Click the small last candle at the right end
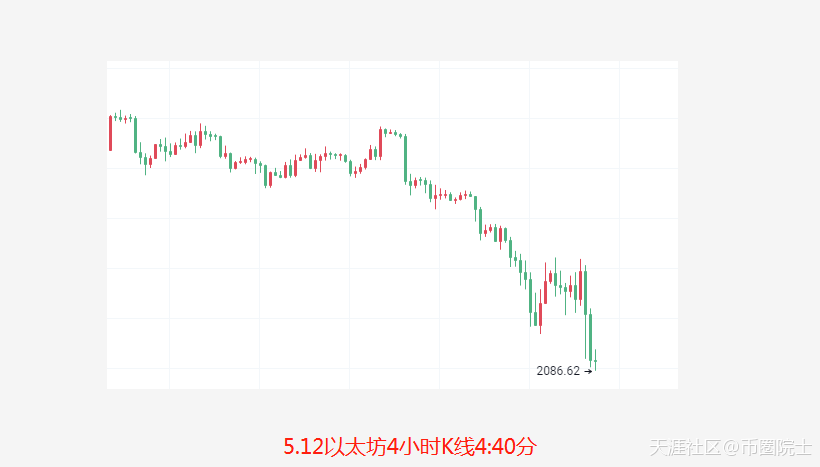 click(596, 361)
